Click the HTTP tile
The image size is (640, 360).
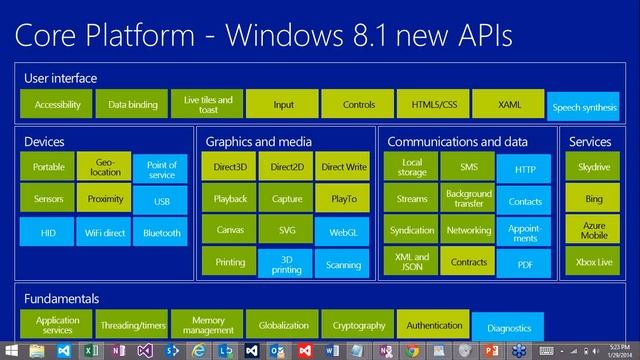point(524,169)
